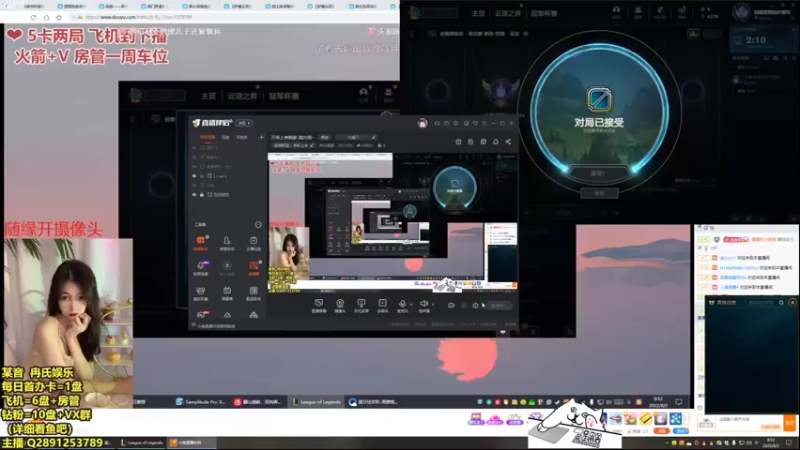
Task: Collapse the 工具箱 toolbox section
Action: pos(258,224)
